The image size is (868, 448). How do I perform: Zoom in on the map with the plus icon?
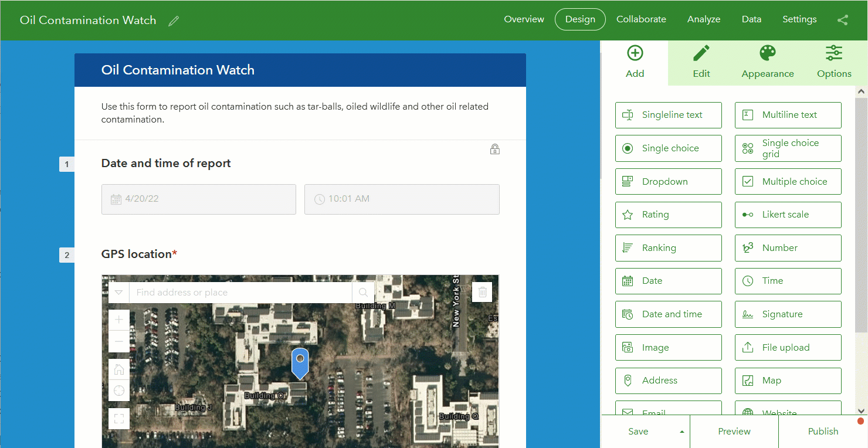tap(119, 320)
